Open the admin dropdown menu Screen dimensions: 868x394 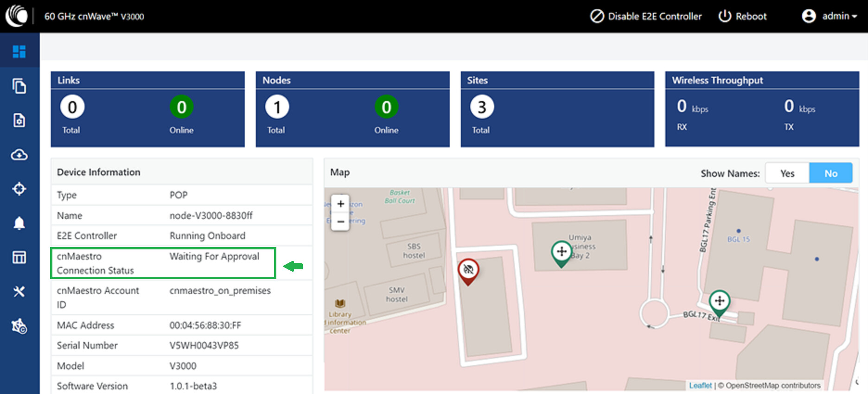pyautogui.click(x=840, y=16)
